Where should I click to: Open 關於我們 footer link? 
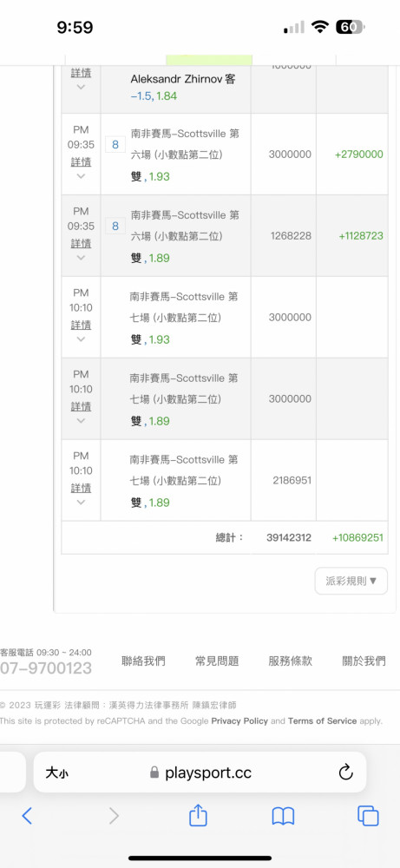click(364, 661)
